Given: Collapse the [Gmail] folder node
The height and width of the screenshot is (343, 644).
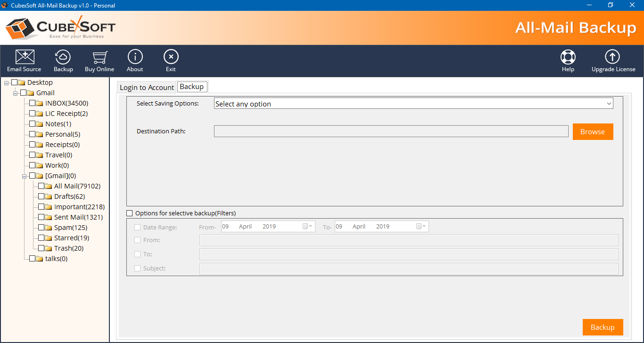Looking at the screenshot, I should pos(24,175).
